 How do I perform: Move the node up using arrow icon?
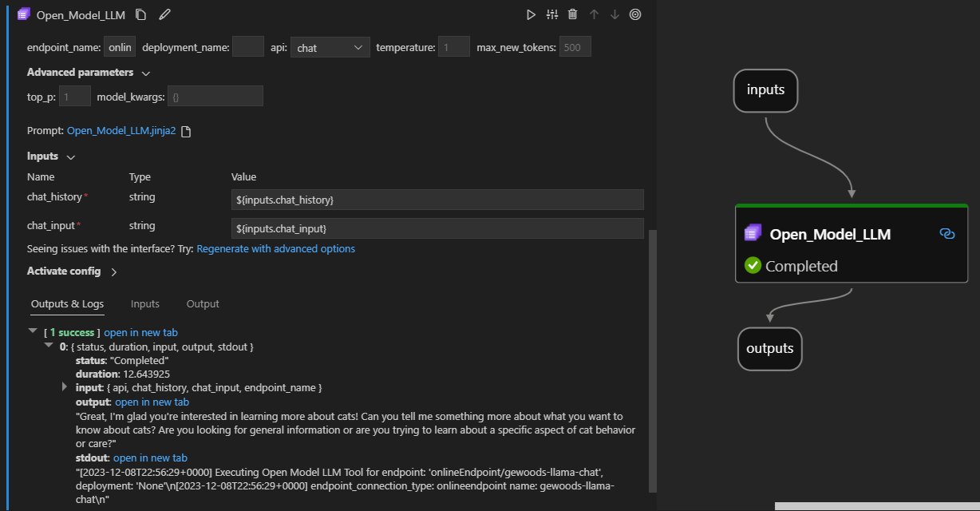[594, 14]
